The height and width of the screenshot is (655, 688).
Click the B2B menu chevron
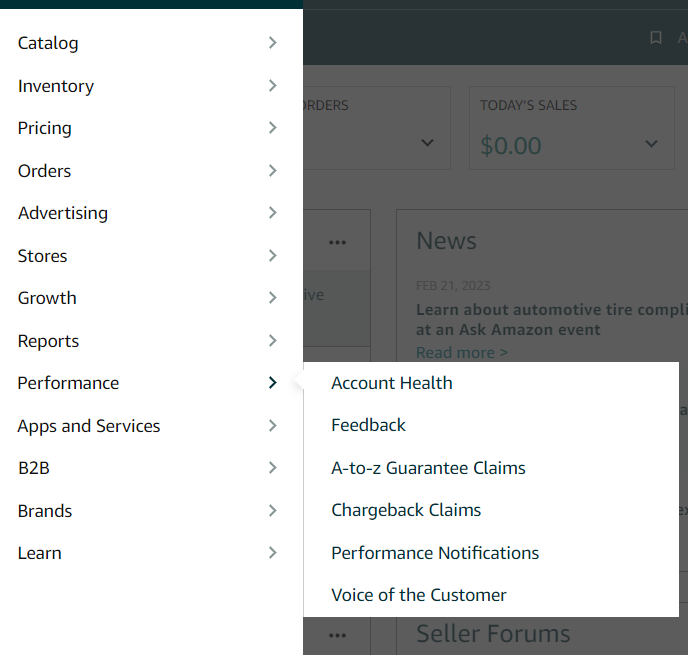[273, 468]
